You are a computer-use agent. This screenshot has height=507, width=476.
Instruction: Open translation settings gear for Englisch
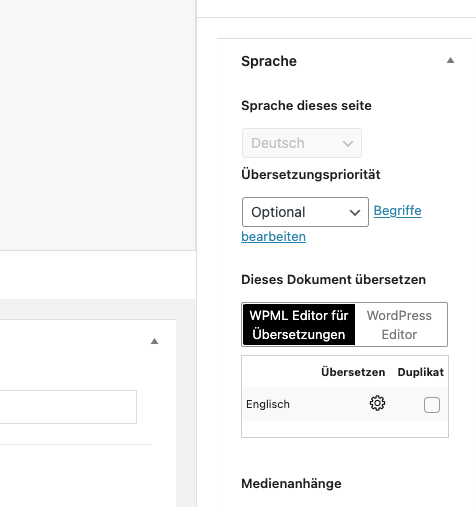[377, 403]
